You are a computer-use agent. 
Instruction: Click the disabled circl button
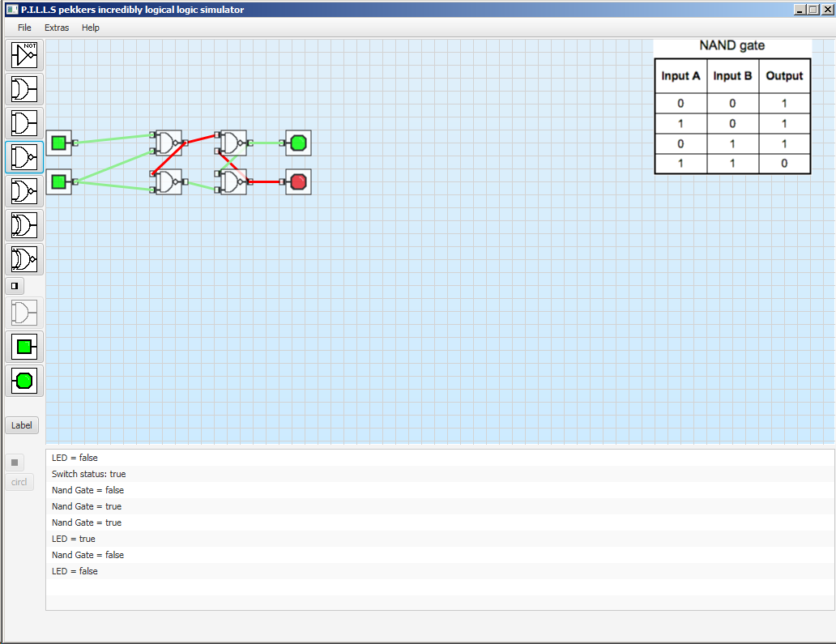point(19,482)
